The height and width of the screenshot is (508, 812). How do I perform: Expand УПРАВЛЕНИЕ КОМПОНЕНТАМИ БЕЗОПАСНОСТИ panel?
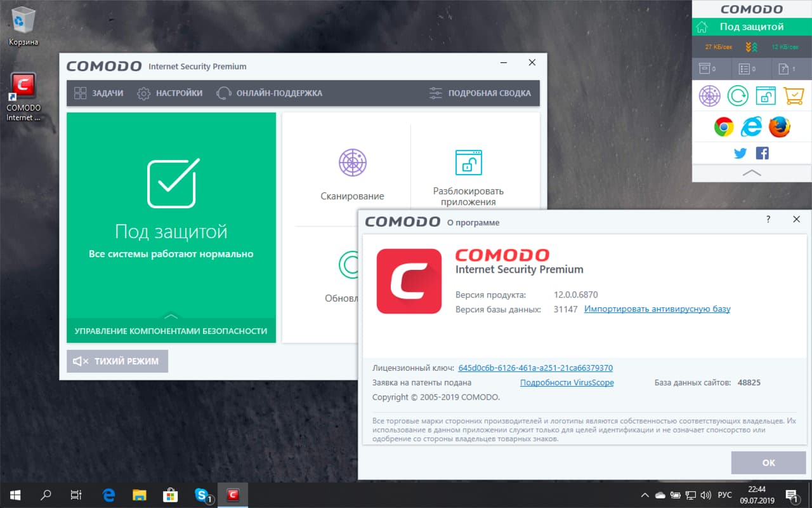171,330
